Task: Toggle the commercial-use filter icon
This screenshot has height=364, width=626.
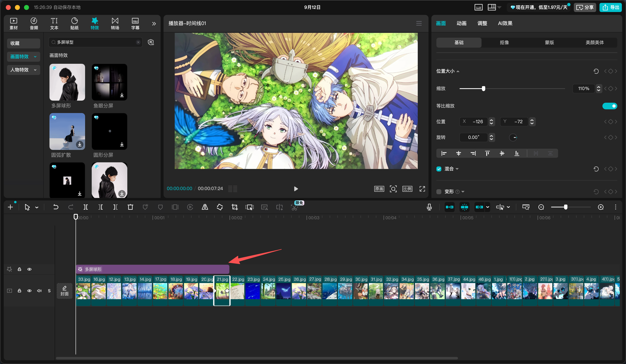Action: (x=151, y=42)
